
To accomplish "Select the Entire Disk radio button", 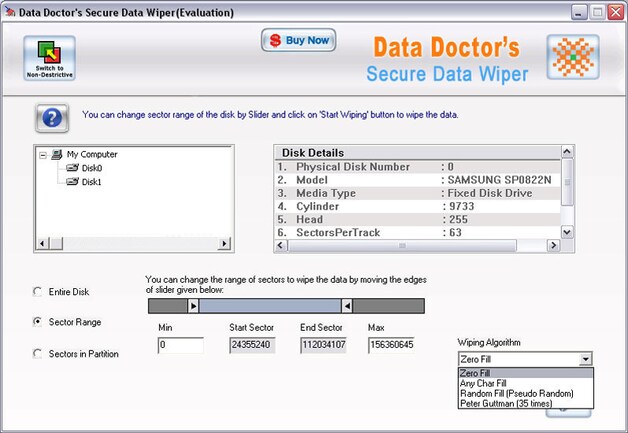I will tap(37, 292).
